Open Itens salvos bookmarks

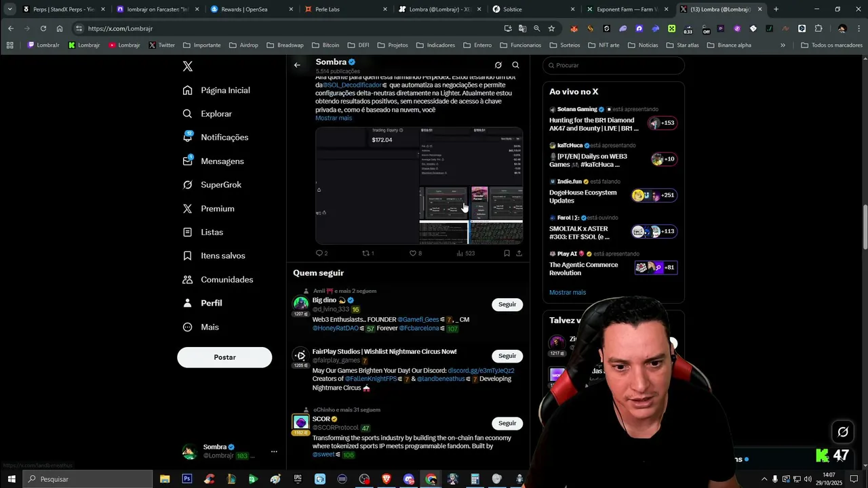pyautogui.click(x=214, y=256)
